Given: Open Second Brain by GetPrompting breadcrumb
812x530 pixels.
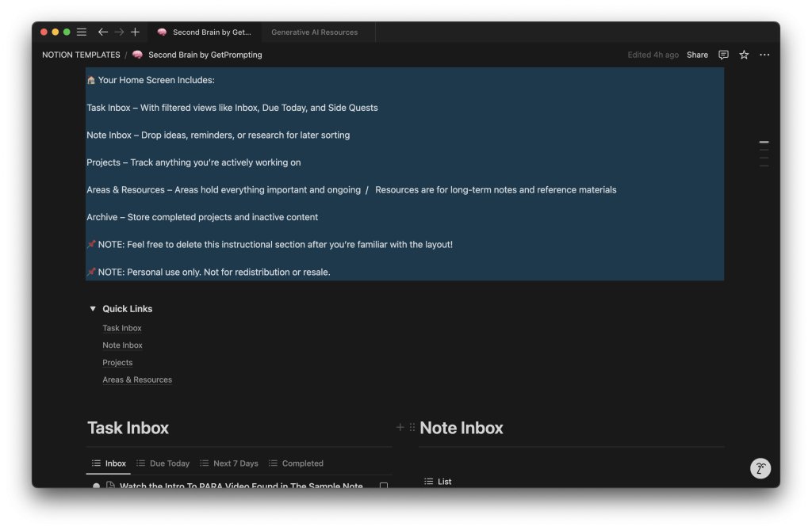Looking at the screenshot, I should (205, 55).
